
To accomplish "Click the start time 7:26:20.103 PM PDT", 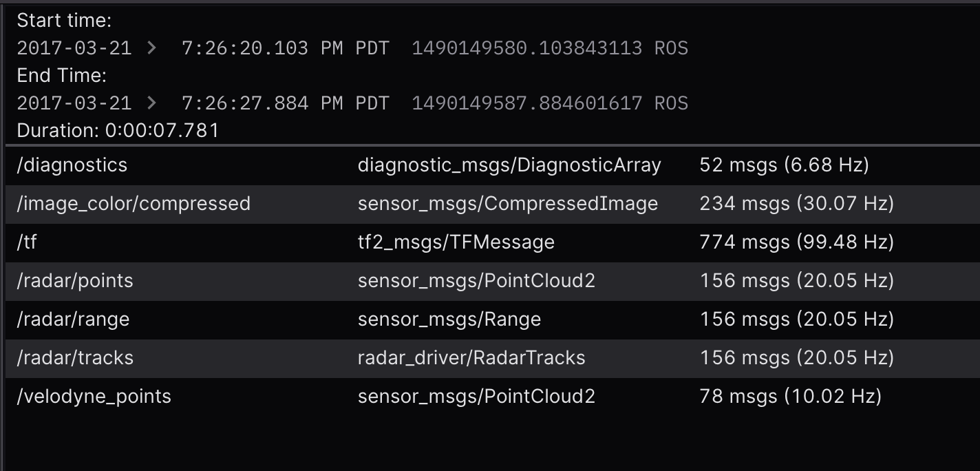I will [x=285, y=48].
